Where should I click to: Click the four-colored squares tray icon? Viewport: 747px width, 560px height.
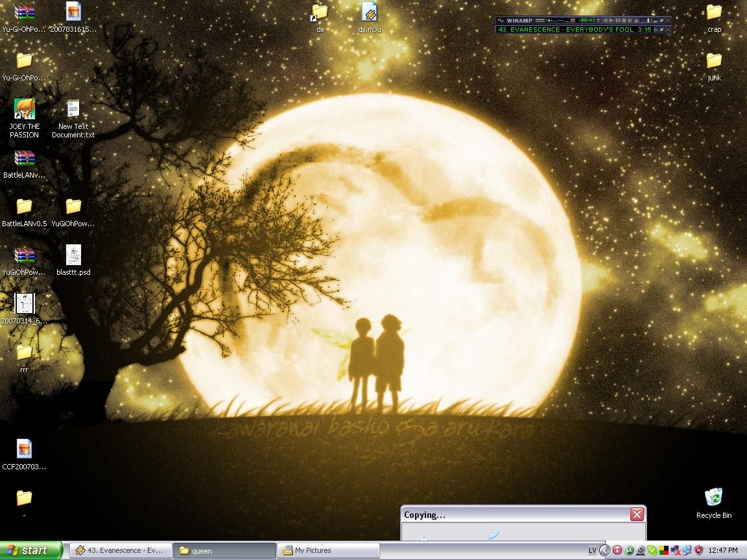click(x=663, y=550)
